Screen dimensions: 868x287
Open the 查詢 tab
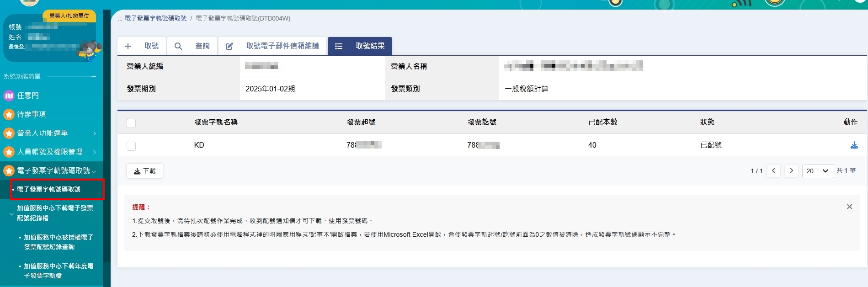(192, 46)
